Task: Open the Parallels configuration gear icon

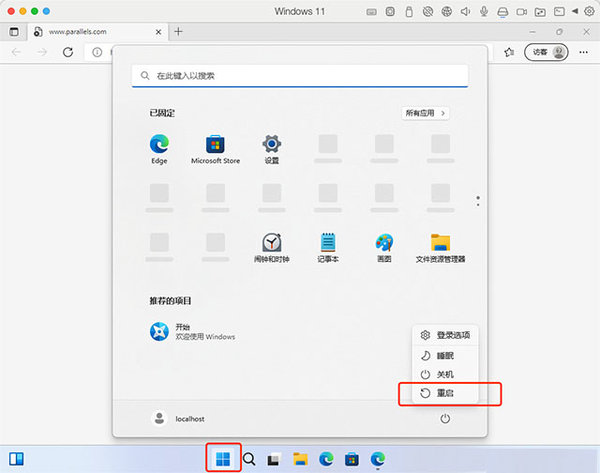Action: pyautogui.click(x=589, y=11)
